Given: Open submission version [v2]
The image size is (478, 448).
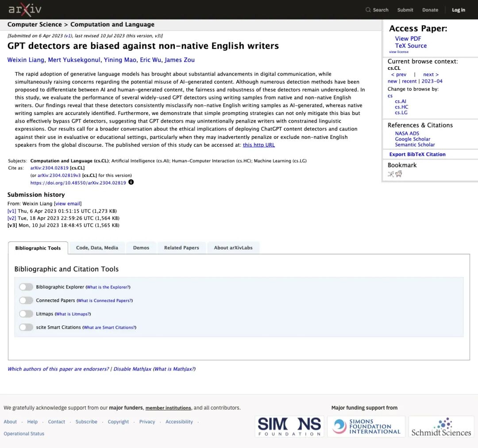Looking at the screenshot, I should 12,218.
